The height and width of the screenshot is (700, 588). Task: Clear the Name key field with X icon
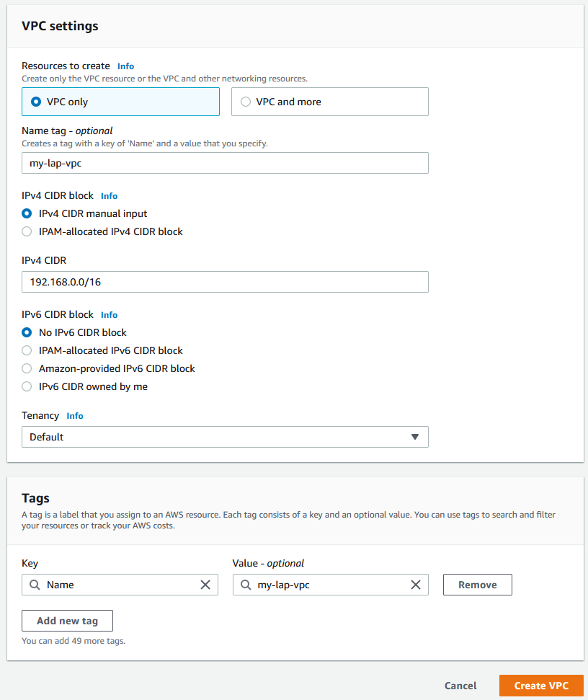coord(205,585)
